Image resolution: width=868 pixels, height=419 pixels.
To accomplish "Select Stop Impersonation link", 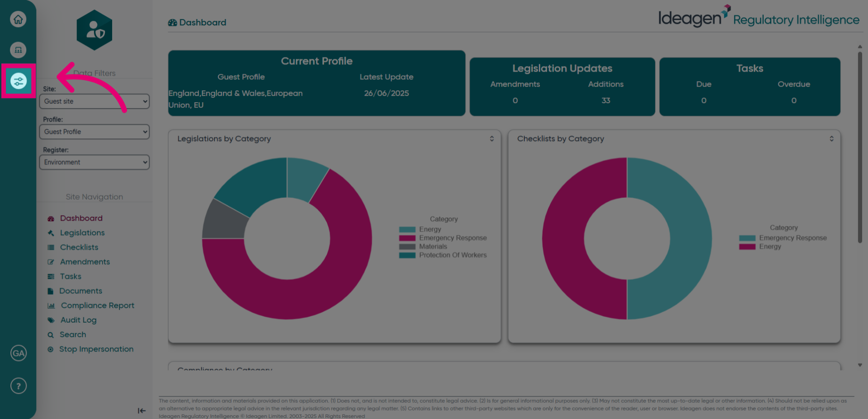I will [x=96, y=349].
